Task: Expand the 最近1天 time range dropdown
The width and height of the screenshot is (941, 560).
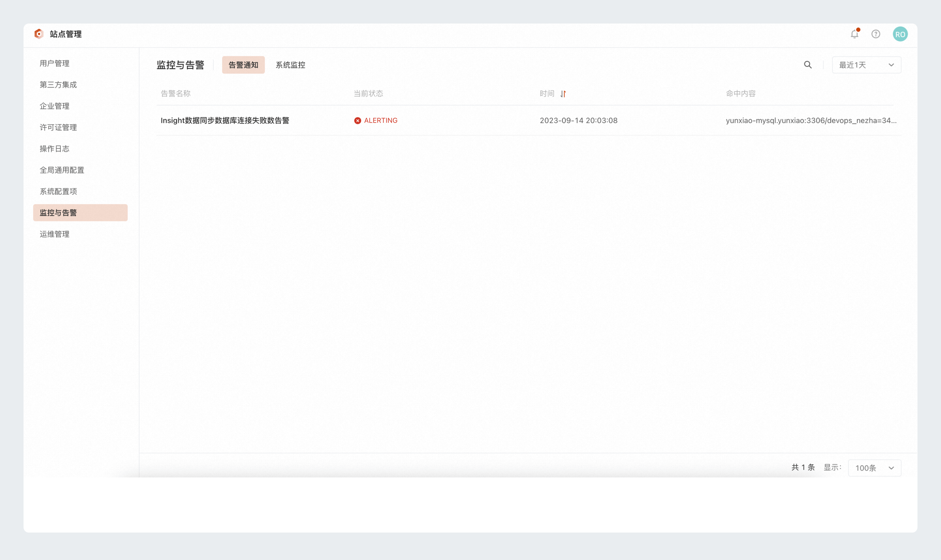Action: pos(867,65)
